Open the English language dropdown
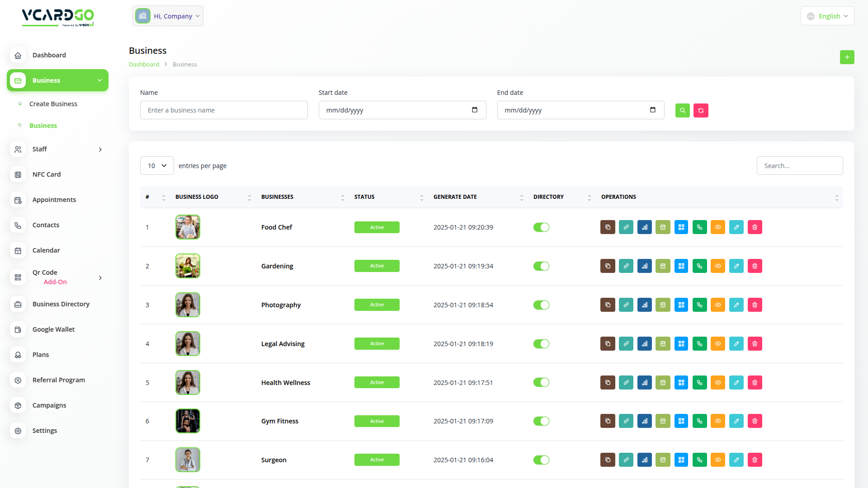The height and width of the screenshot is (488, 868). coord(827,16)
